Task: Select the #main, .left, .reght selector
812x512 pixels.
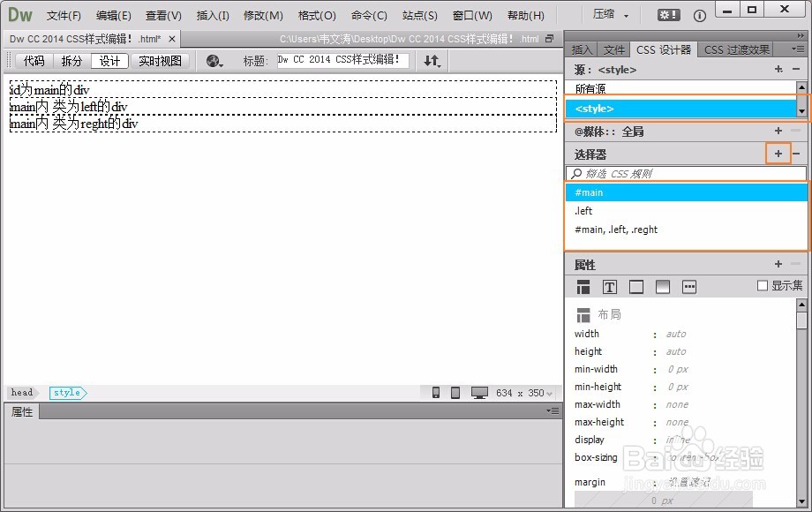Action: tap(686, 230)
